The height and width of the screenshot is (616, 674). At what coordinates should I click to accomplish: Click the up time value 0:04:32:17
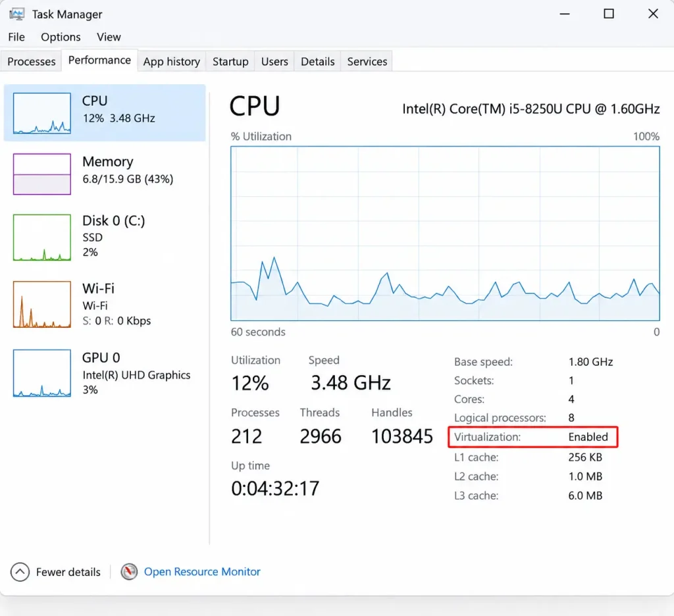pyautogui.click(x=275, y=488)
